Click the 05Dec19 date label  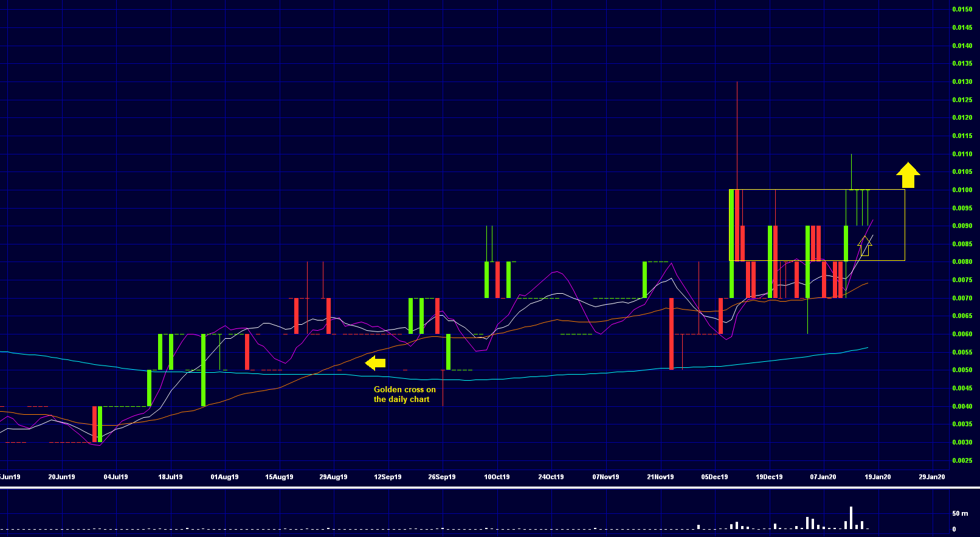(714, 477)
